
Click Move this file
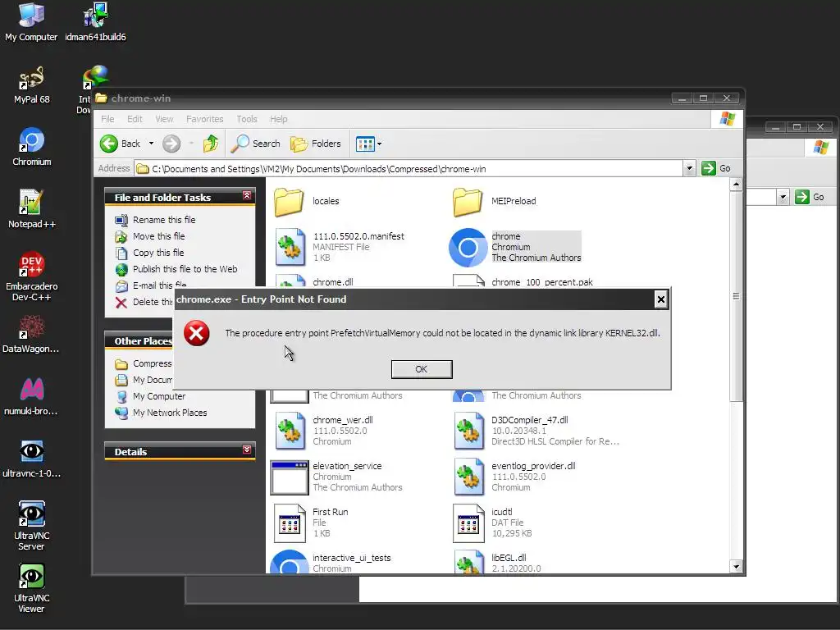click(158, 236)
